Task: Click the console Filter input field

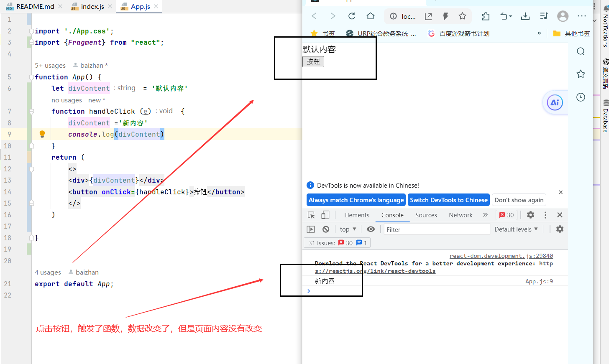Action: click(x=437, y=229)
